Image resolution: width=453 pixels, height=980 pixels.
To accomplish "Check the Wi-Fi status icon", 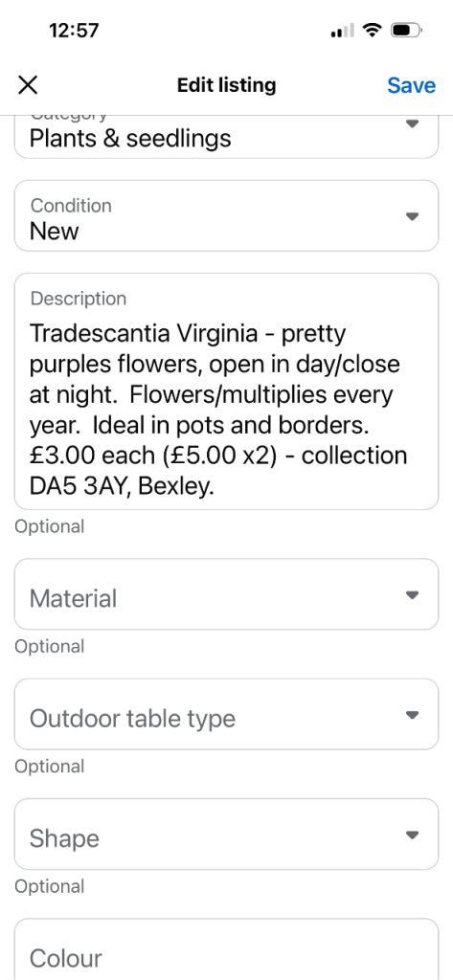I will (373, 30).
